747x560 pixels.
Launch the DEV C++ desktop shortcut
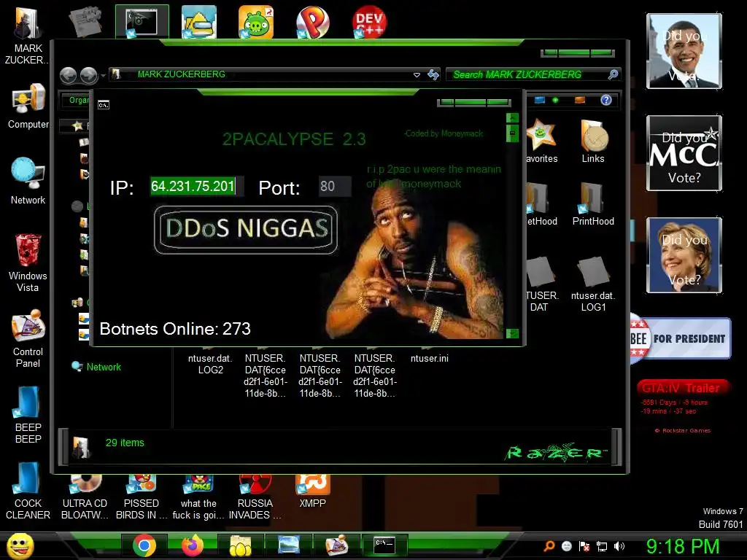click(x=370, y=22)
